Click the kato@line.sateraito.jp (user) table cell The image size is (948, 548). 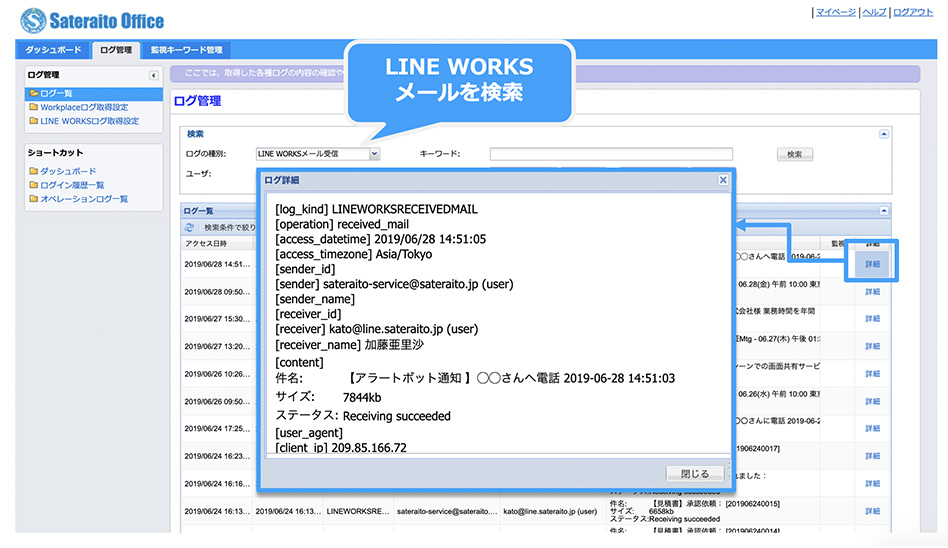coord(550,511)
